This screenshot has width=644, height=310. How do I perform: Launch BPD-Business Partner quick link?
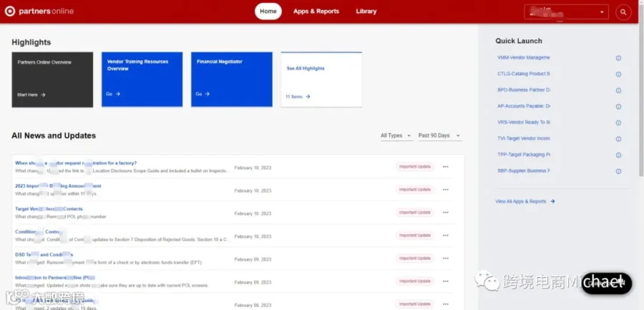click(x=524, y=89)
